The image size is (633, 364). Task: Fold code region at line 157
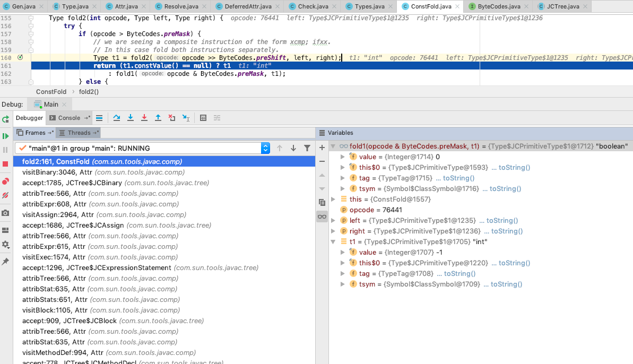[x=31, y=34]
